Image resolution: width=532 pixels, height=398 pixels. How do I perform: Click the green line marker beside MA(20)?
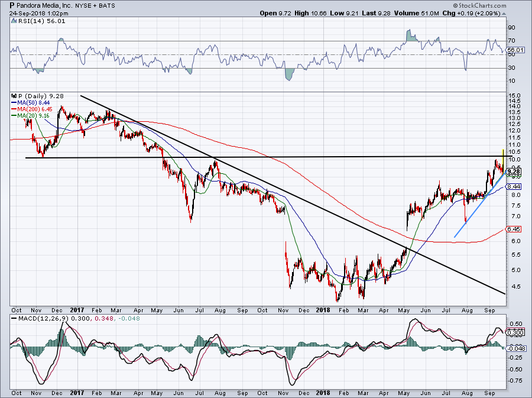point(14,116)
